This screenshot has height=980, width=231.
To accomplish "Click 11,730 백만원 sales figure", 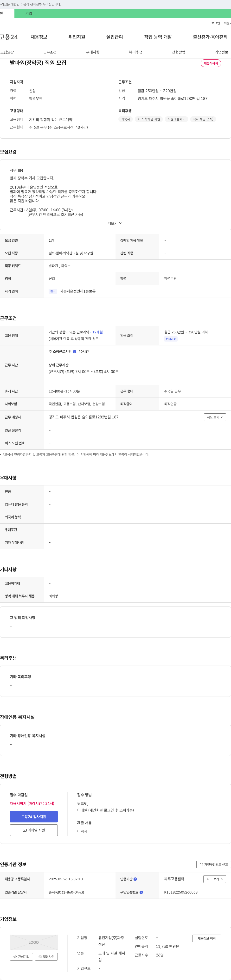I will click(x=167, y=947).
